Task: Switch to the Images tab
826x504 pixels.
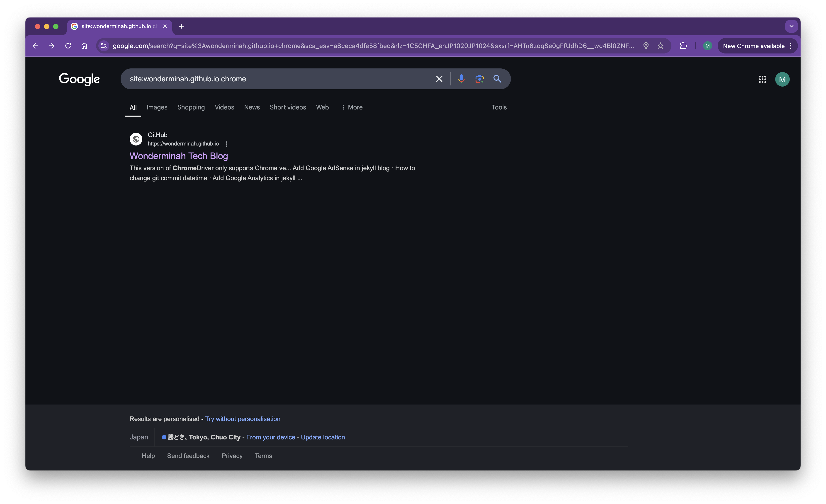Action: [x=157, y=107]
